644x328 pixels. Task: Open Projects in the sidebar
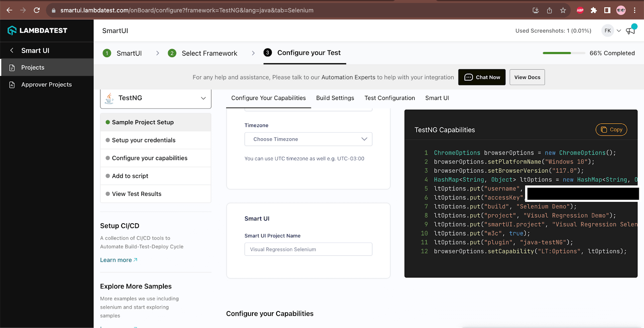pyautogui.click(x=47, y=67)
